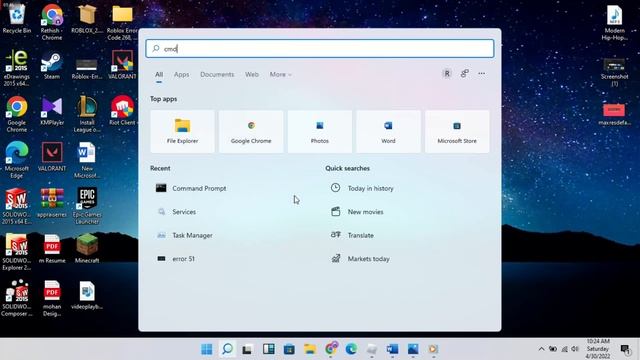
Task: Select the Modern Hip-Hop audio file icon
Action: click(x=614, y=22)
